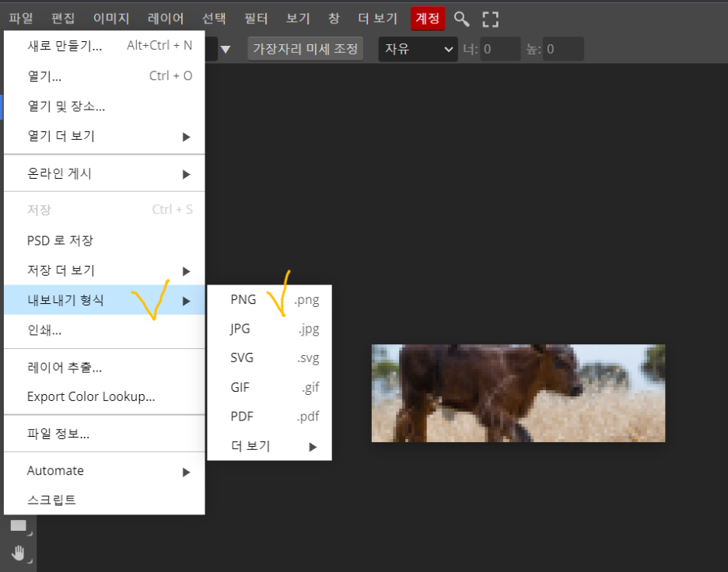Open the dropdown triangle before 가장자리 미세 조정
Screen dimensions: 728x572
point(226,49)
